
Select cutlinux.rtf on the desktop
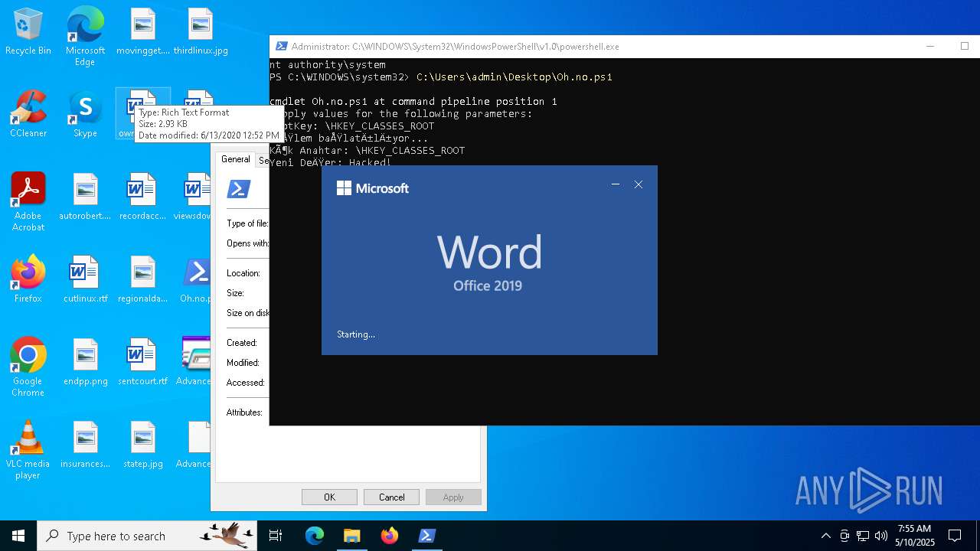(85, 280)
